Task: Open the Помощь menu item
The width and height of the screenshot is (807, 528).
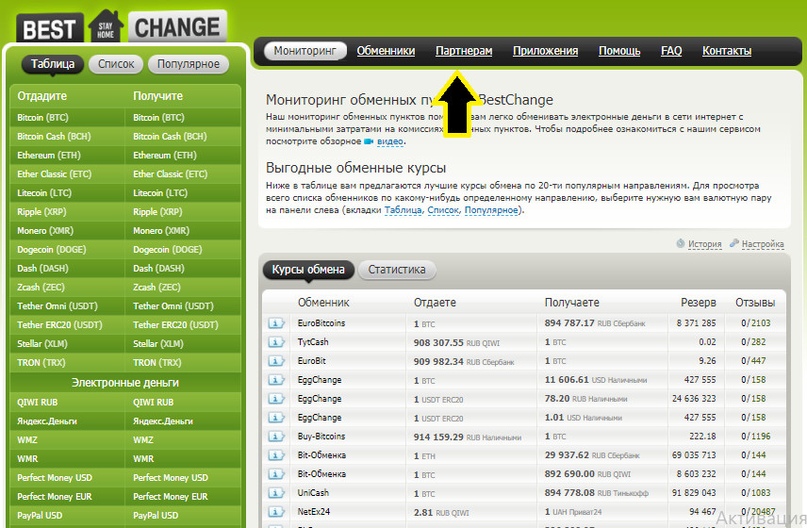Action: pyautogui.click(x=619, y=51)
